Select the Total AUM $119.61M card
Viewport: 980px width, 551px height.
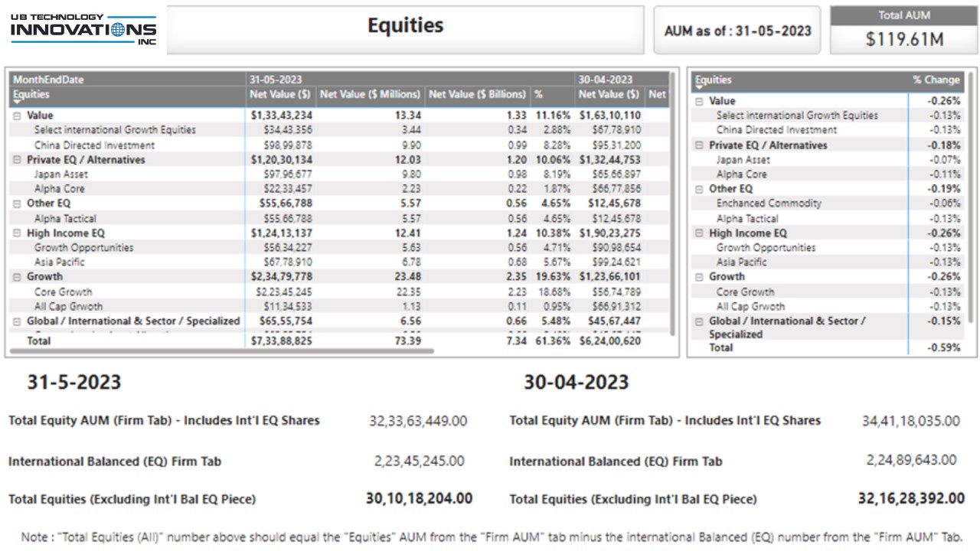pos(903,31)
